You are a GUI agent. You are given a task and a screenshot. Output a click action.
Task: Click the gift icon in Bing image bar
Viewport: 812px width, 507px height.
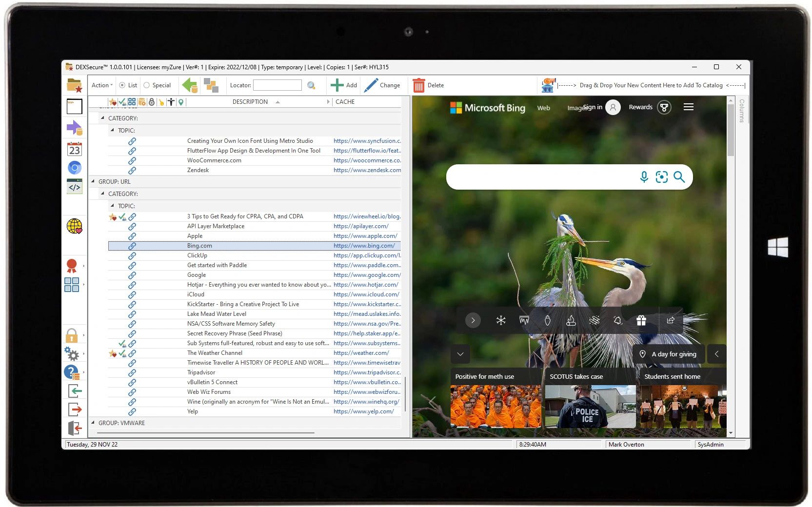pyautogui.click(x=641, y=320)
